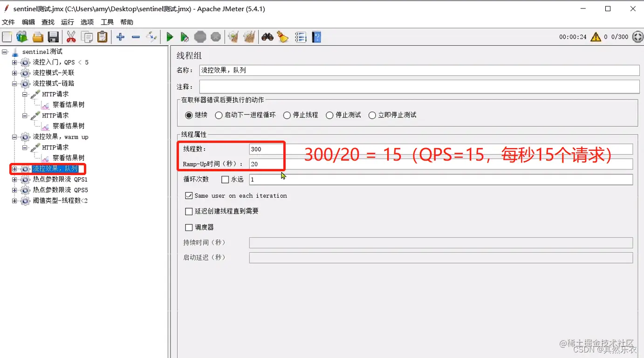
Task: Select HTTP请求 under 流控效果，warm up
Action: (x=55, y=147)
